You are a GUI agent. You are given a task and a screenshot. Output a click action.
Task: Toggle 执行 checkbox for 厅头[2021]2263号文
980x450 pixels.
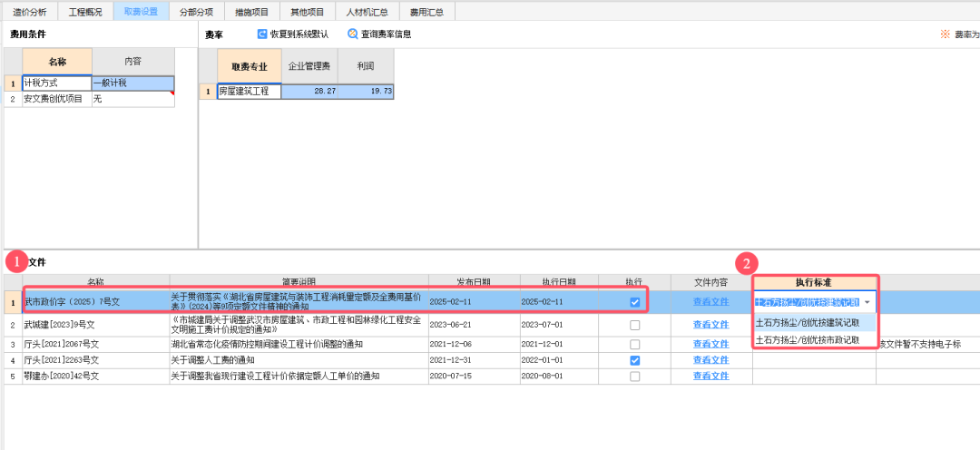tap(635, 360)
